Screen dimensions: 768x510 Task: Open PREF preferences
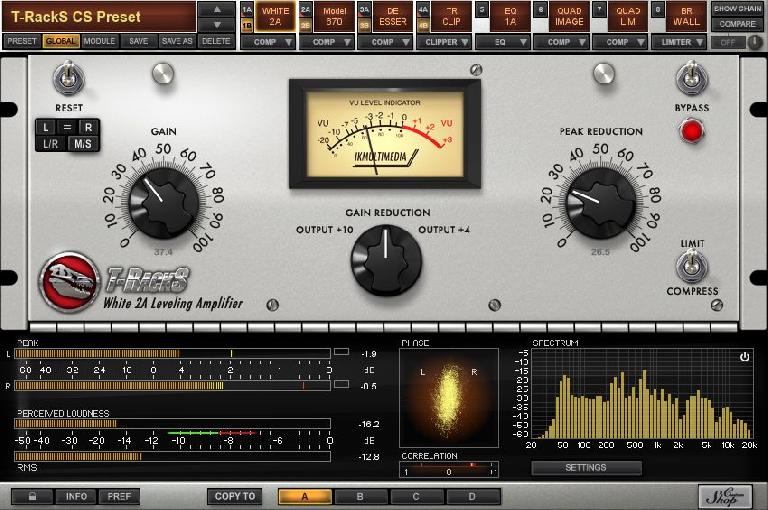(120, 496)
